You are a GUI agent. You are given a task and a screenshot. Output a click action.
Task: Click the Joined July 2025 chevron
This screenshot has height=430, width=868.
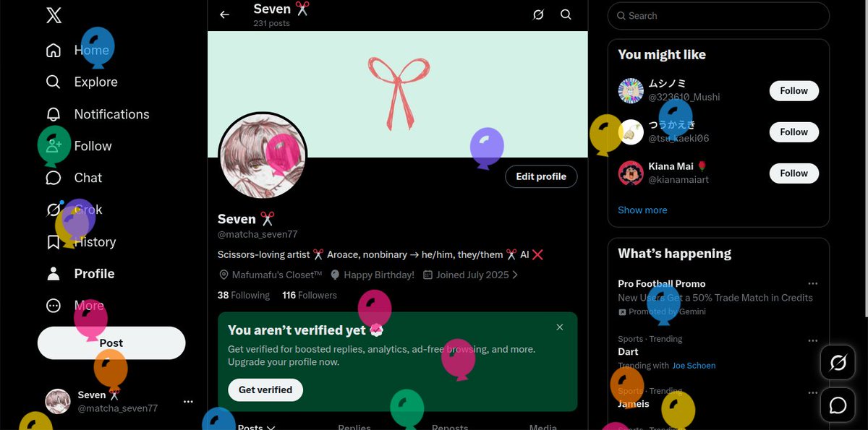[515, 275]
